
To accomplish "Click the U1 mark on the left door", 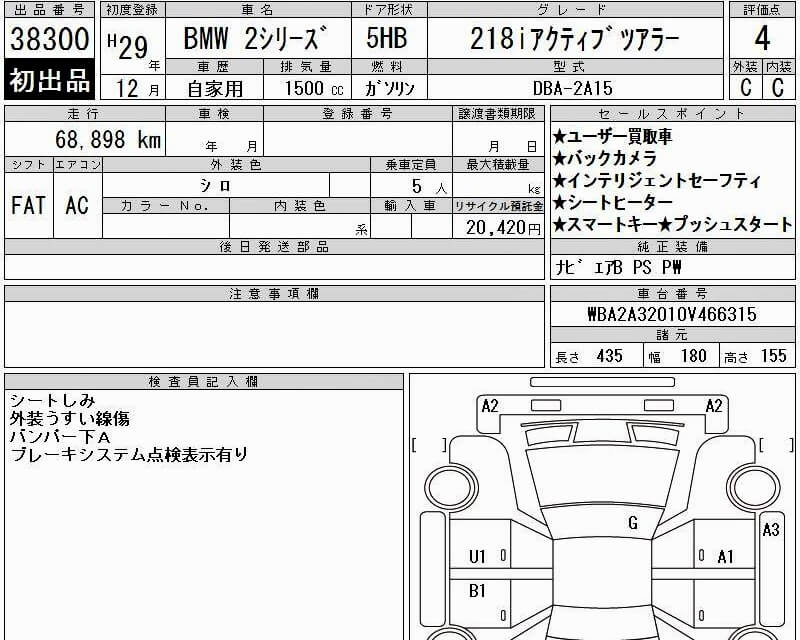I will pyautogui.click(x=477, y=556).
